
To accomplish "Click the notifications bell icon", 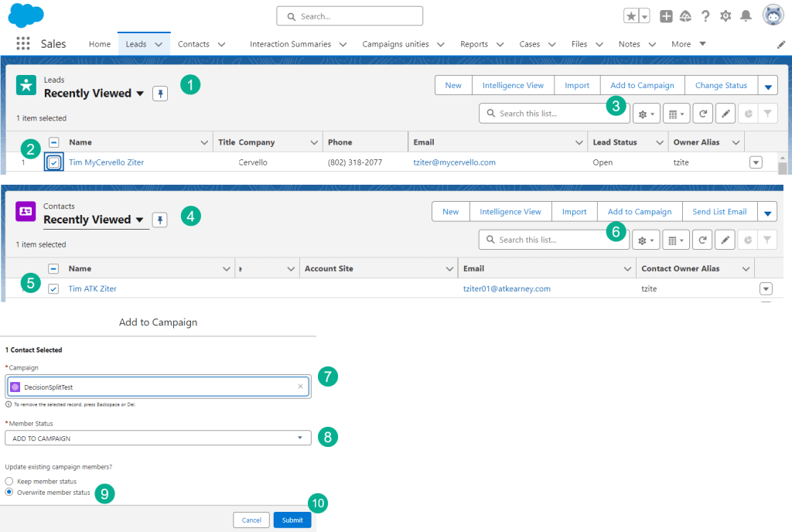I will click(x=746, y=15).
